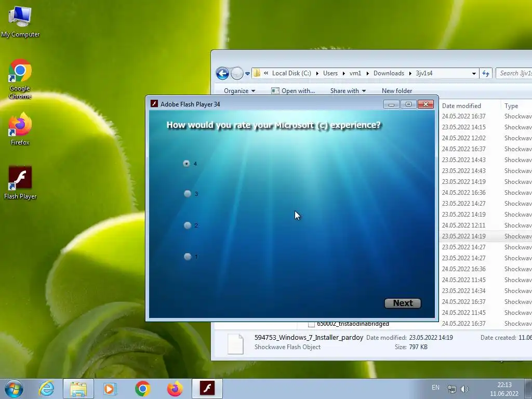
Task: Open Chrome from the taskbar
Action: [x=142, y=389]
